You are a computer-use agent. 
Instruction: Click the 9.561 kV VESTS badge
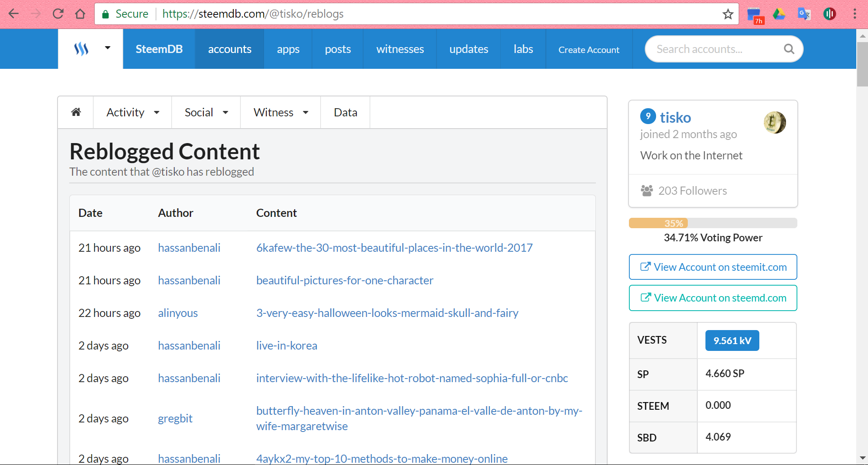tap(732, 340)
